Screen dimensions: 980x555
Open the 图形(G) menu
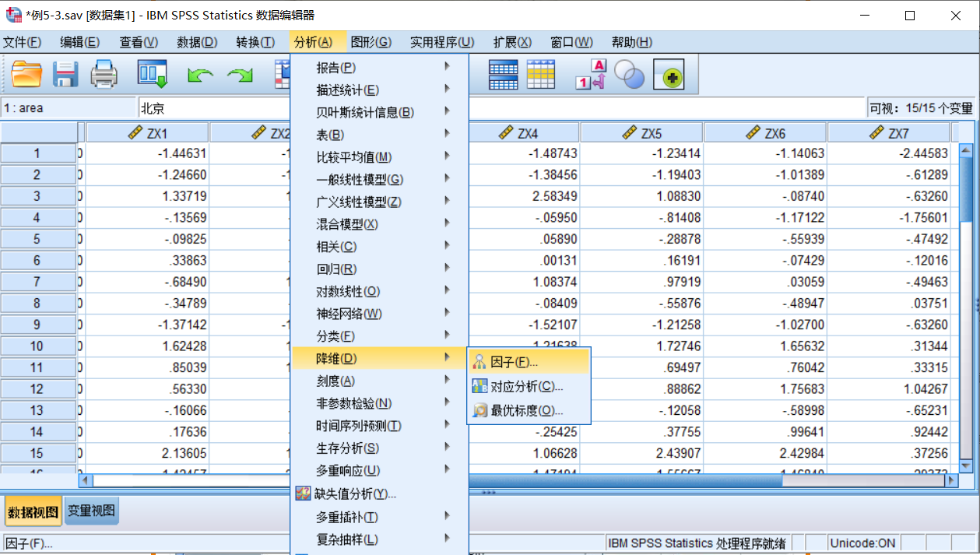point(371,42)
